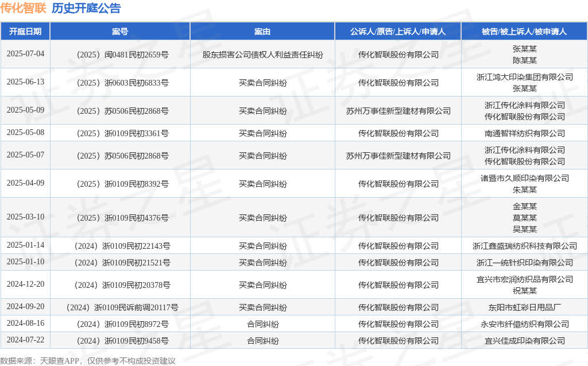588x366 pixels.
Task: Select the date 2025-01-10
Action: (25, 261)
